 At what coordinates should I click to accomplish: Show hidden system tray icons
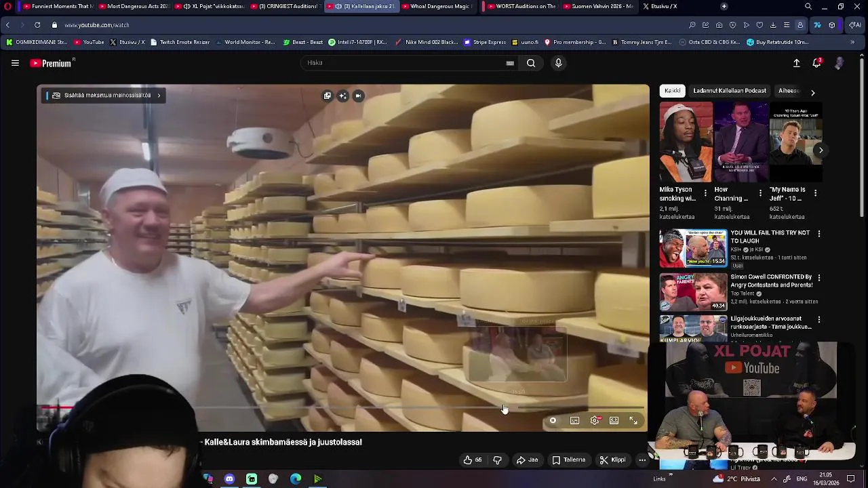[x=774, y=479]
